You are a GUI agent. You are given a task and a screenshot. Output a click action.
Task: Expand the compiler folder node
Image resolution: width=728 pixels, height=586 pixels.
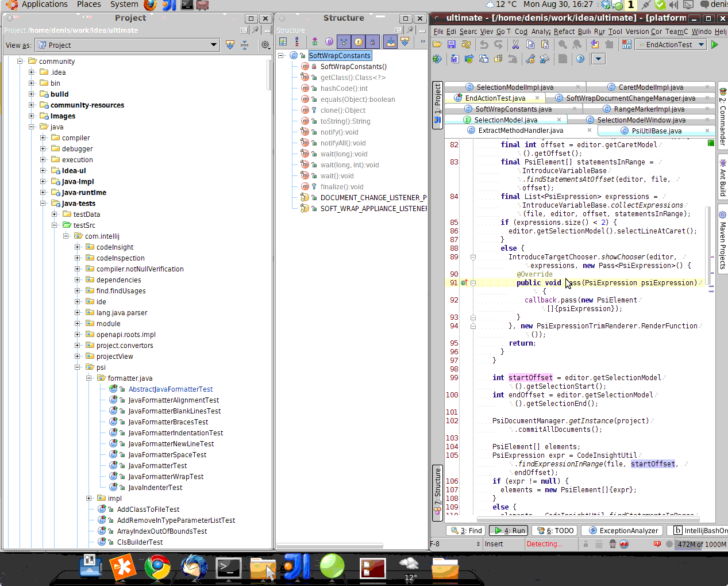tap(43, 137)
